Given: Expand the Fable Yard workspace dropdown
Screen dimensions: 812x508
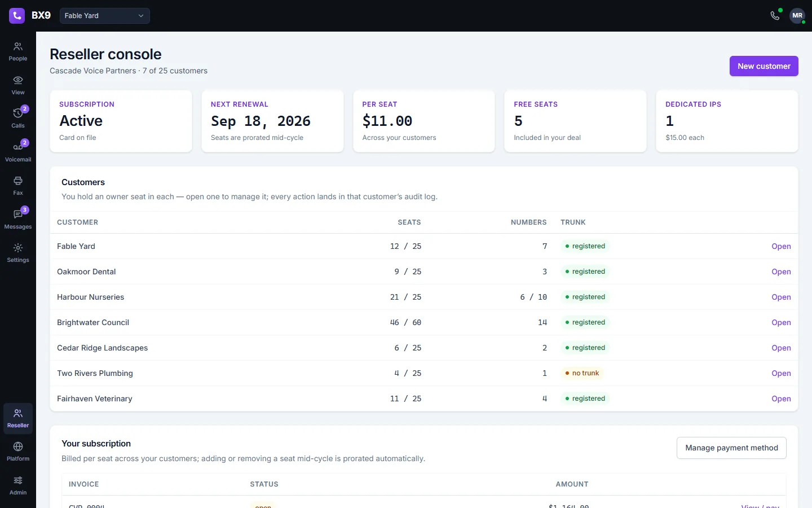Looking at the screenshot, I should (x=105, y=16).
